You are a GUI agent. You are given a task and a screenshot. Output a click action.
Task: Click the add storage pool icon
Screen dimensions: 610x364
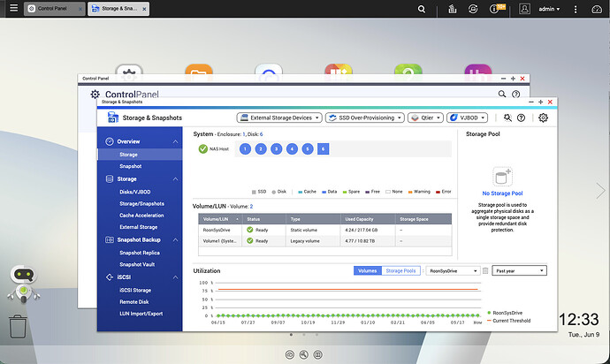502,177
